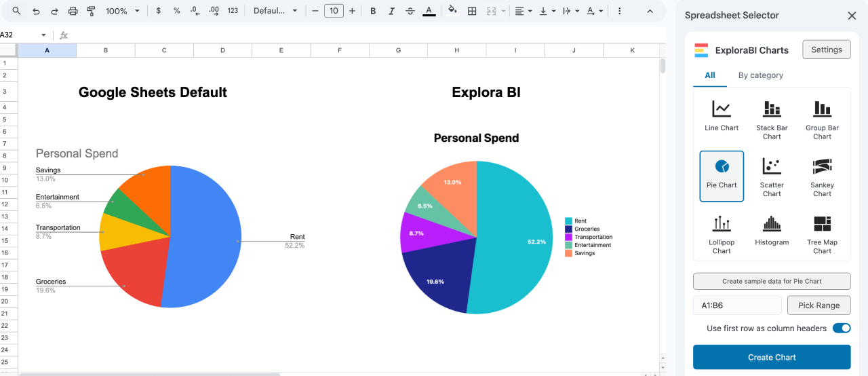Close the Spreadsheet Selector panel
868x376 pixels.
point(852,16)
